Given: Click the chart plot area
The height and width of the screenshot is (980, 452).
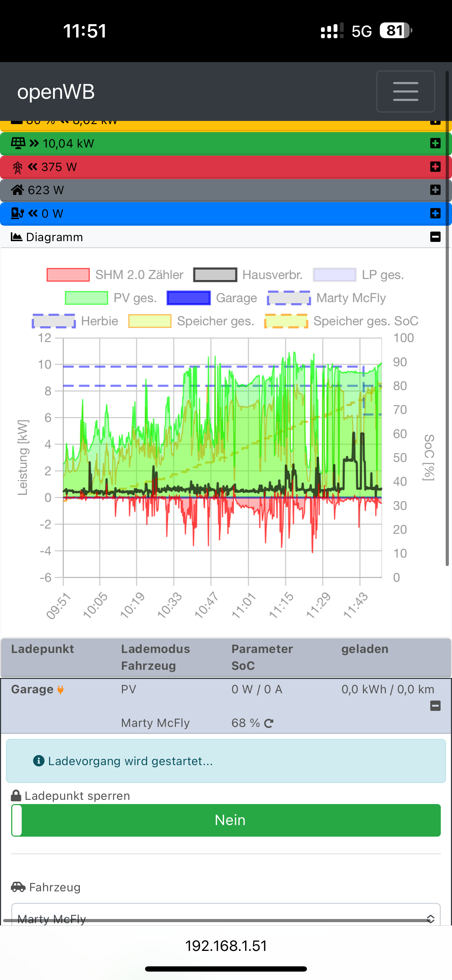Looking at the screenshot, I should [222, 457].
